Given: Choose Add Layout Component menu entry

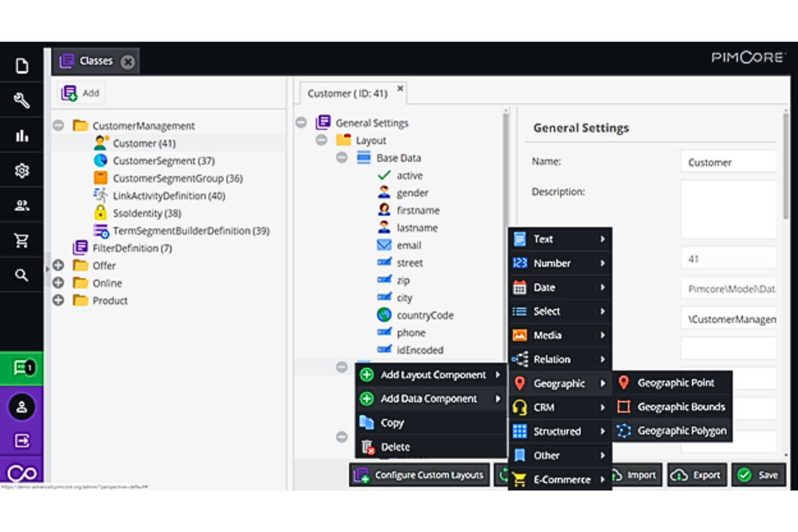Looking at the screenshot, I should (x=432, y=375).
